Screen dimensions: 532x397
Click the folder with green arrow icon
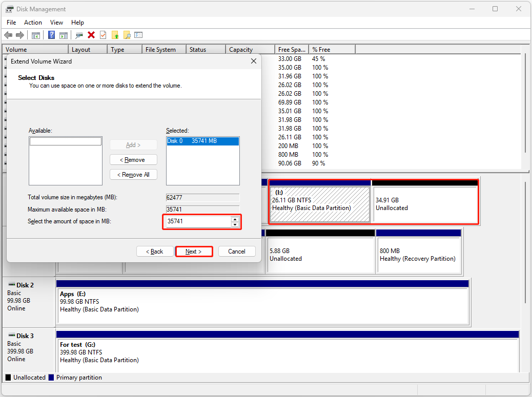(x=115, y=35)
